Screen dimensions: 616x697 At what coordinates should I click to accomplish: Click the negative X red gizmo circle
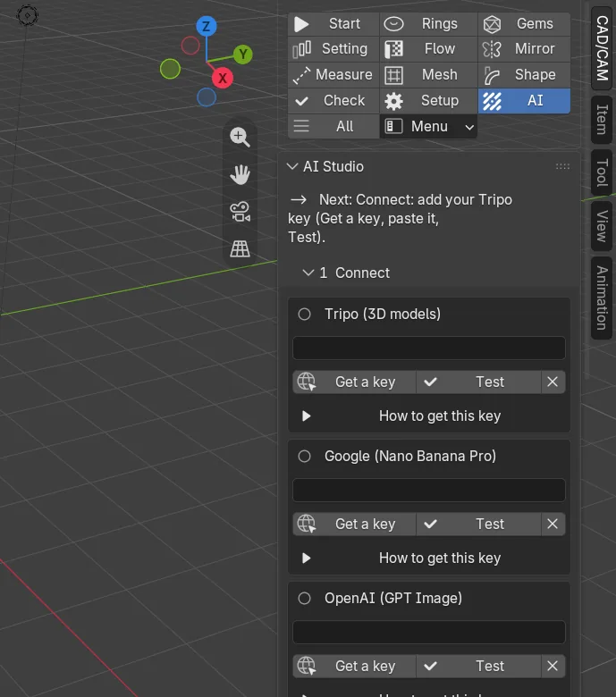(190, 46)
